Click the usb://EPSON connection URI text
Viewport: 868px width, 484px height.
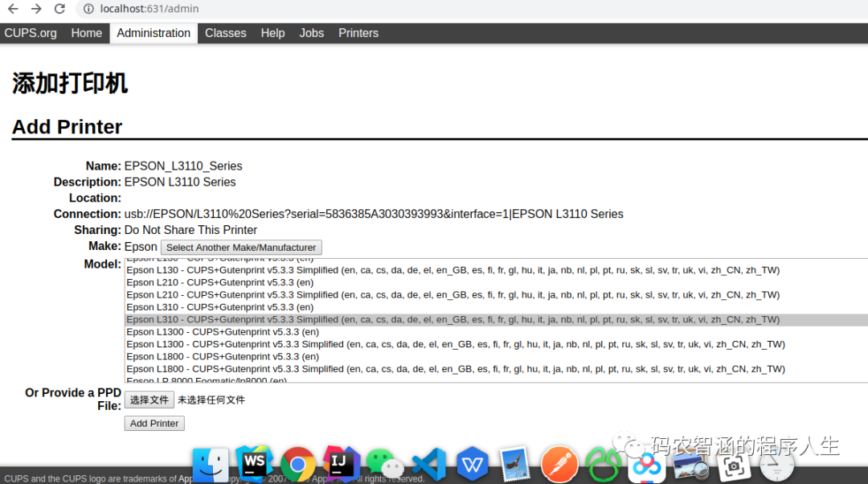[374, 215]
